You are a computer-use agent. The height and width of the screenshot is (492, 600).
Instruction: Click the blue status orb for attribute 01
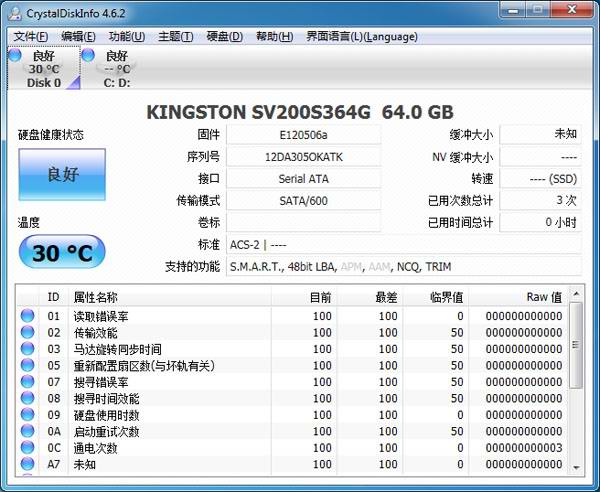coord(27,317)
